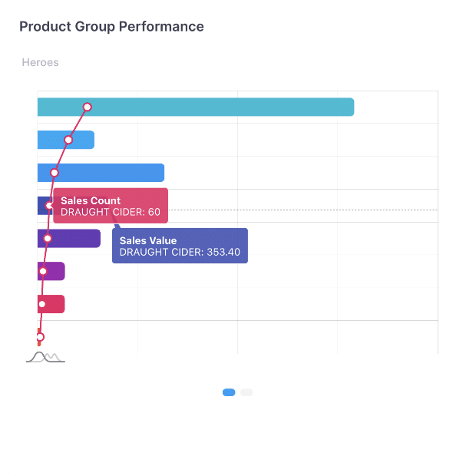Click line point on the third bar
476x476 pixels.
pos(55,173)
